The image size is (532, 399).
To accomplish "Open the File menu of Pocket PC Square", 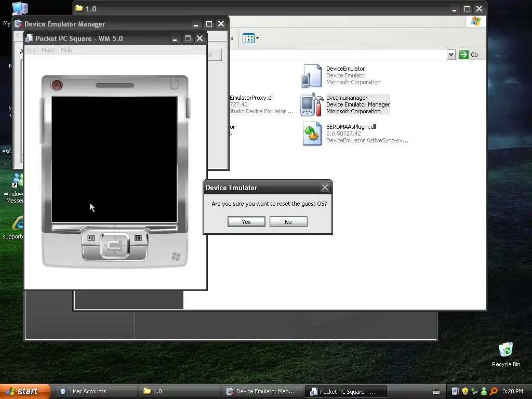I will pos(31,50).
